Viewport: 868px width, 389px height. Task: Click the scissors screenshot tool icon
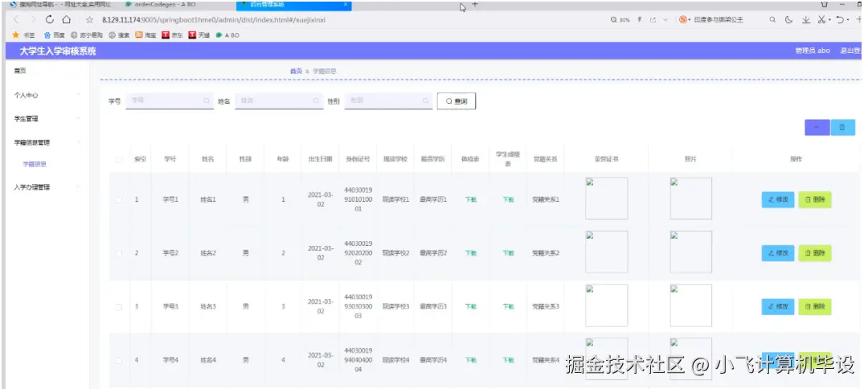click(x=821, y=20)
